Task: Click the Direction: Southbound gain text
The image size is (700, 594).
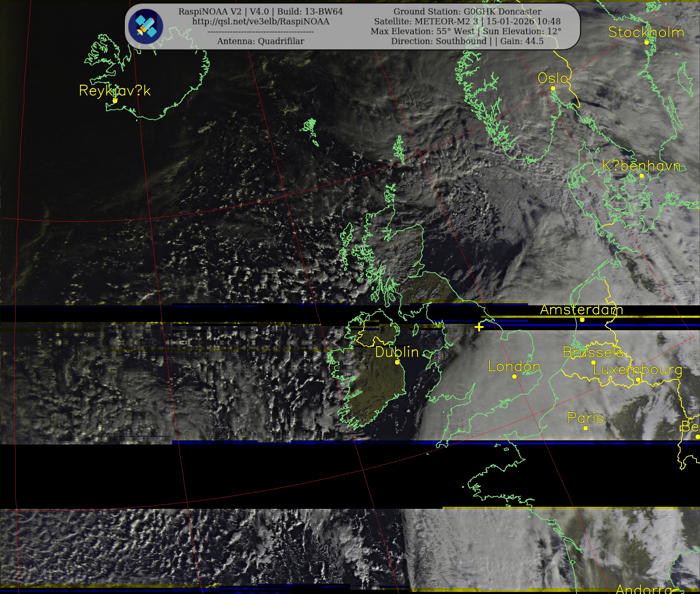Action: tap(467, 41)
